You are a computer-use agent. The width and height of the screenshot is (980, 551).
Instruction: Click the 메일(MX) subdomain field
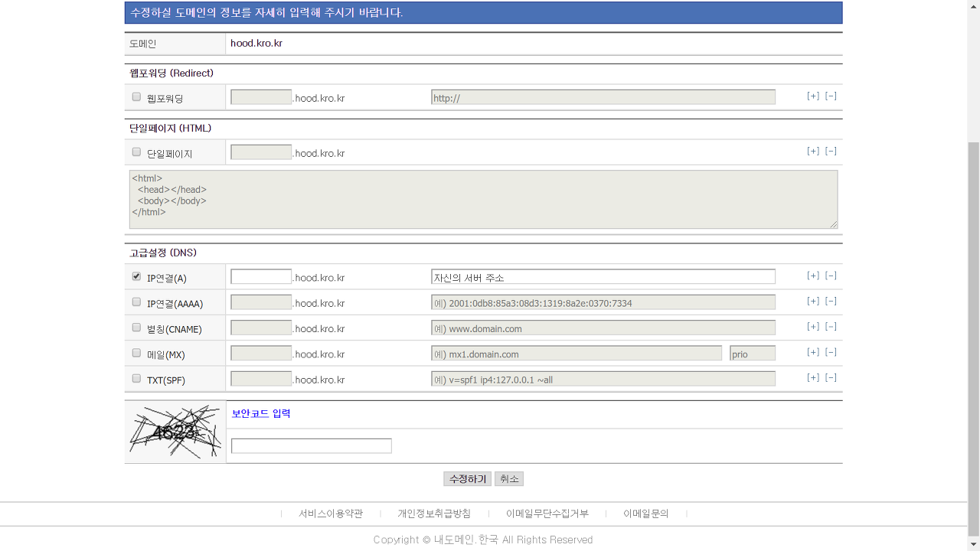click(261, 354)
